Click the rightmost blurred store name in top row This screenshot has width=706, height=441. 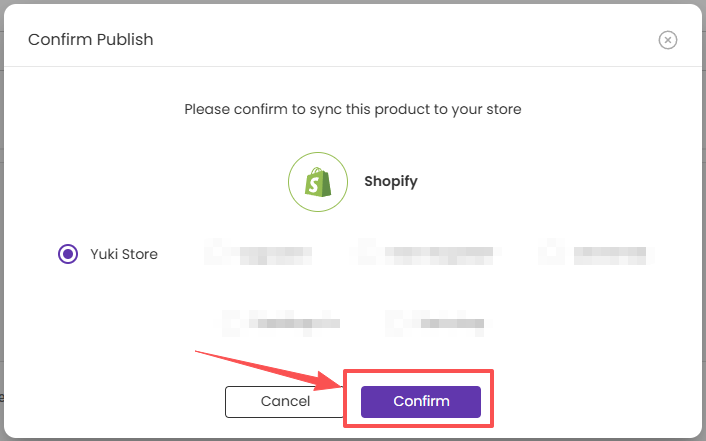point(610,255)
